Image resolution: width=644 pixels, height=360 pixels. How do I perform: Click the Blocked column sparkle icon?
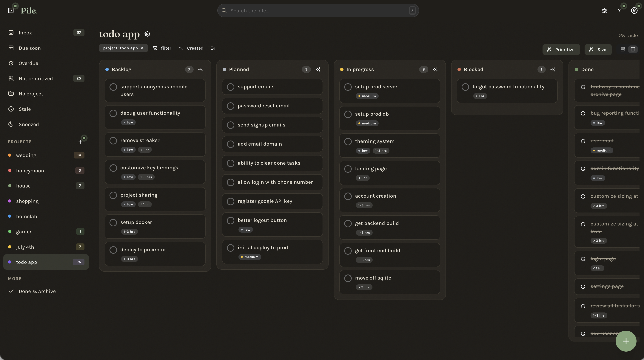[553, 69]
